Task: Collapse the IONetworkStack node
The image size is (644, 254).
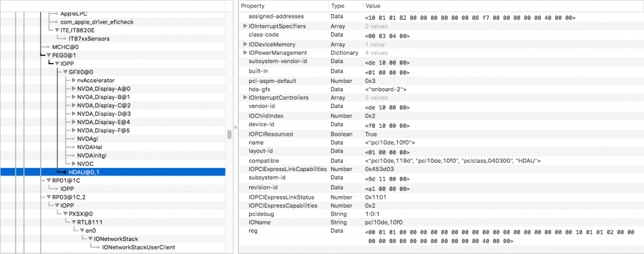Action: (x=90, y=239)
